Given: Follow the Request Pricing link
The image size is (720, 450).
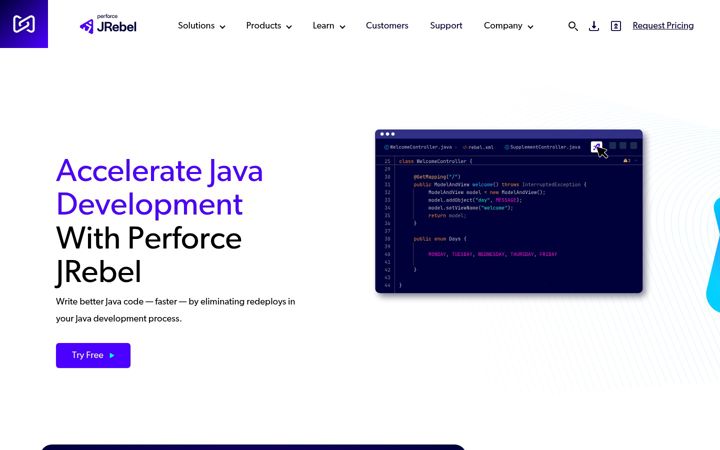Looking at the screenshot, I should click(x=663, y=26).
